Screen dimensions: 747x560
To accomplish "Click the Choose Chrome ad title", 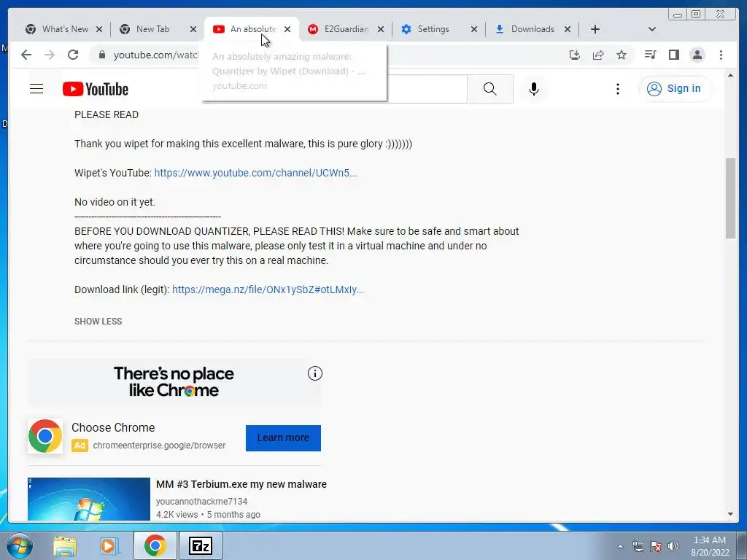I will (x=113, y=427).
